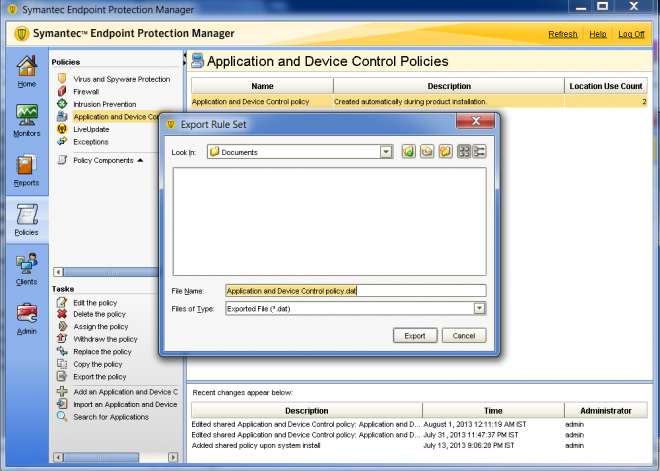Screen dimensions: 660x471
Task: Click Replace the policy task
Action: pos(102,351)
